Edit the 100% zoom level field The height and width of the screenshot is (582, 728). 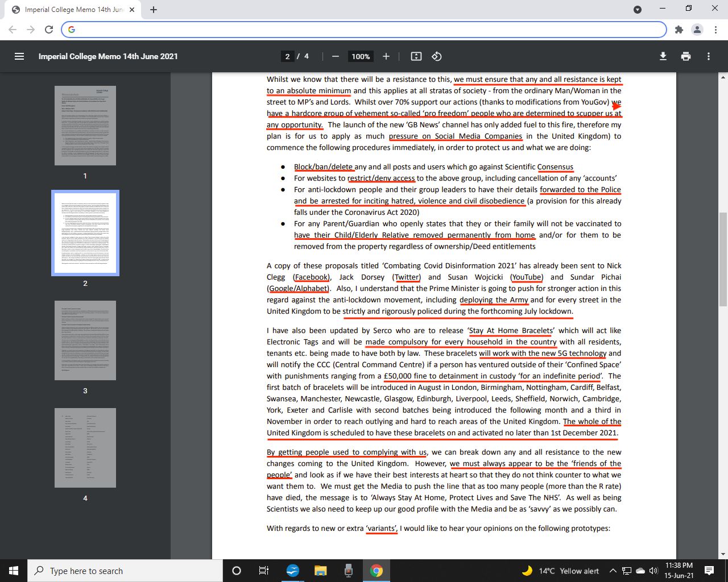361,56
